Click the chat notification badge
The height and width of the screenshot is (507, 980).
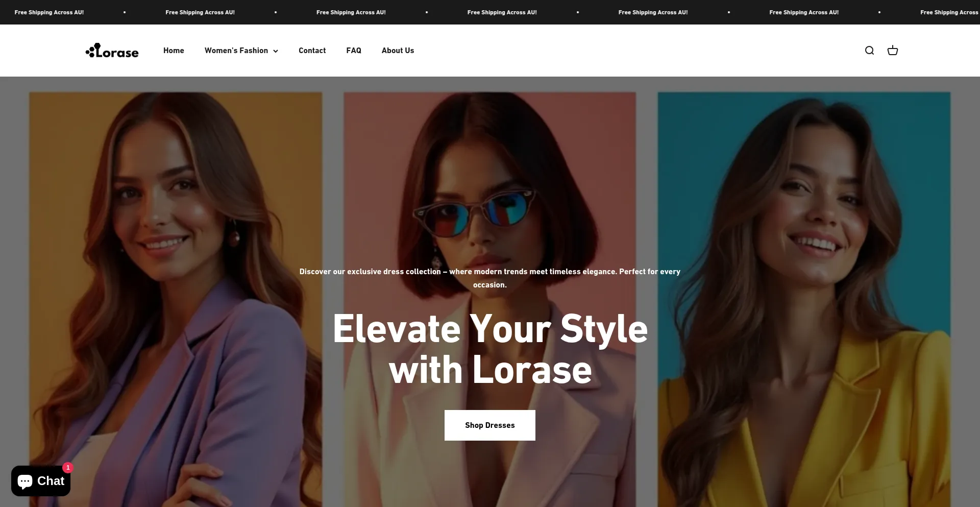[68, 468]
